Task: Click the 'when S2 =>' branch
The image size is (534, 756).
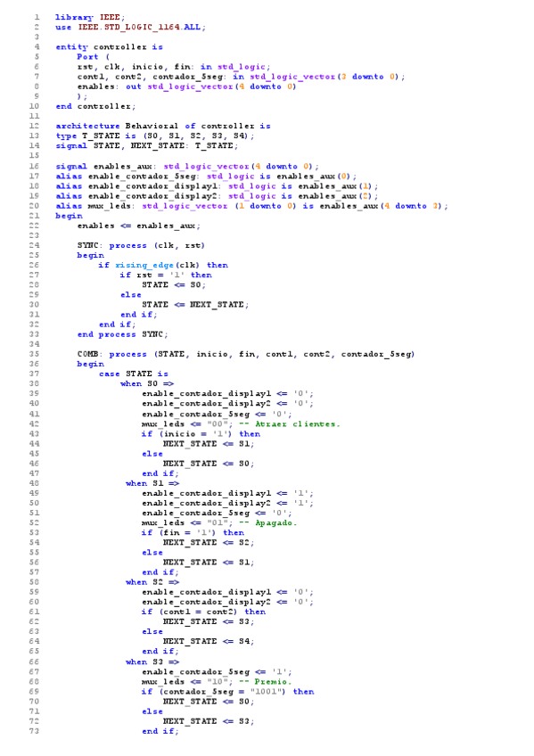Action: coord(152,582)
